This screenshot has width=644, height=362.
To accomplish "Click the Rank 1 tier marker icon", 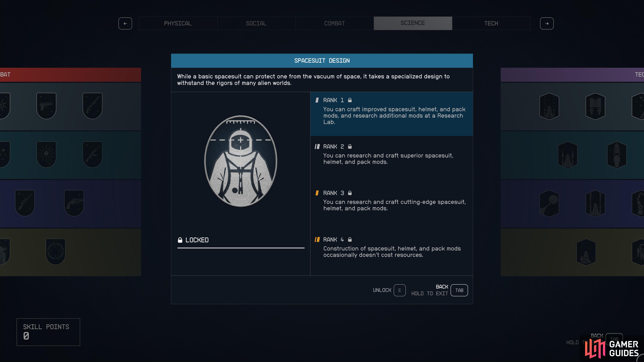I will coord(317,100).
